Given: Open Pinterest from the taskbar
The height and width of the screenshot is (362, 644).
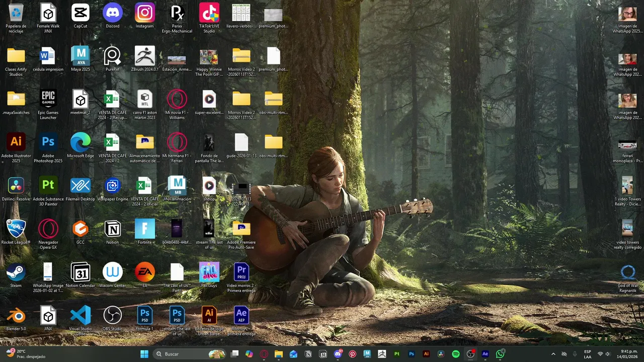Looking at the screenshot, I should tap(352, 354).
